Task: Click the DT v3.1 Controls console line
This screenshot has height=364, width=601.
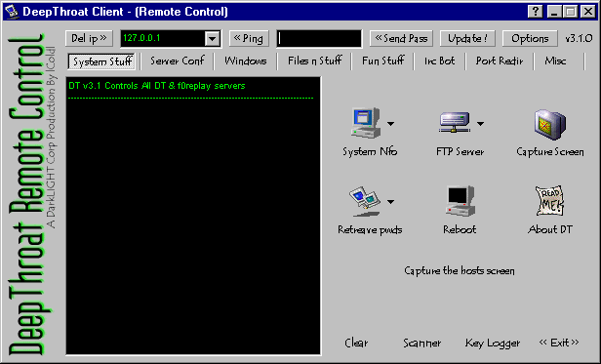Action: tap(157, 86)
